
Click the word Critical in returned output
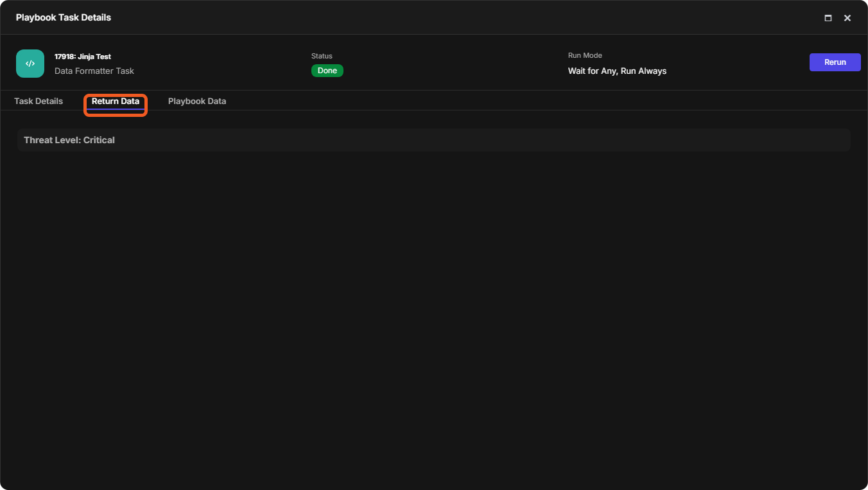(99, 140)
